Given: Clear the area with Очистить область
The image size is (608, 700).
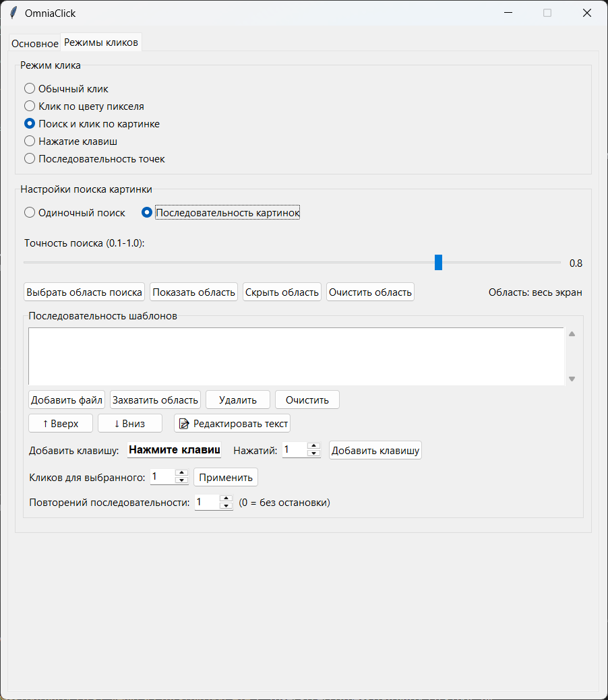Looking at the screenshot, I should point(370,292).
